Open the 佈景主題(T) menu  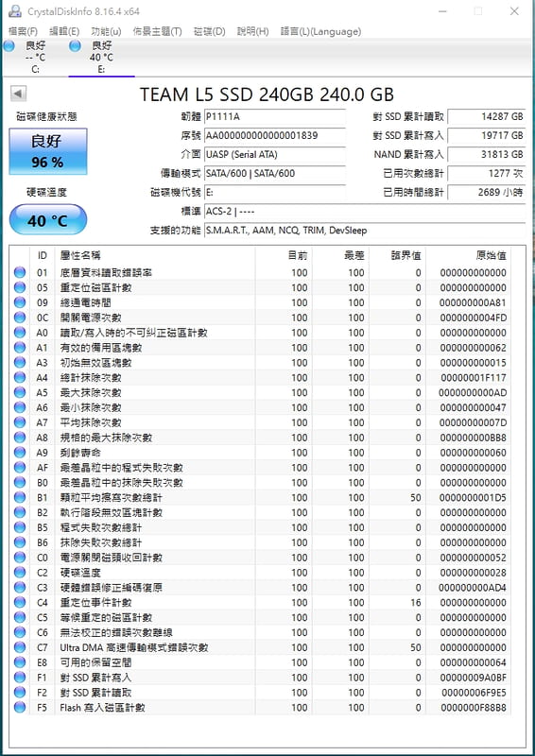[157, 32]
